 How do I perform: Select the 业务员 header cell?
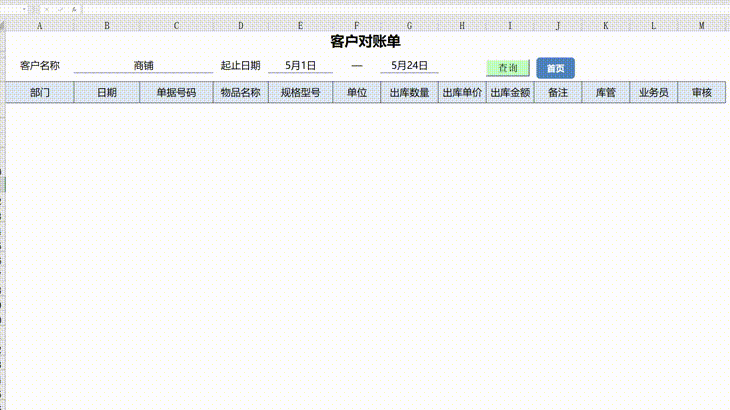pos(653,93)
